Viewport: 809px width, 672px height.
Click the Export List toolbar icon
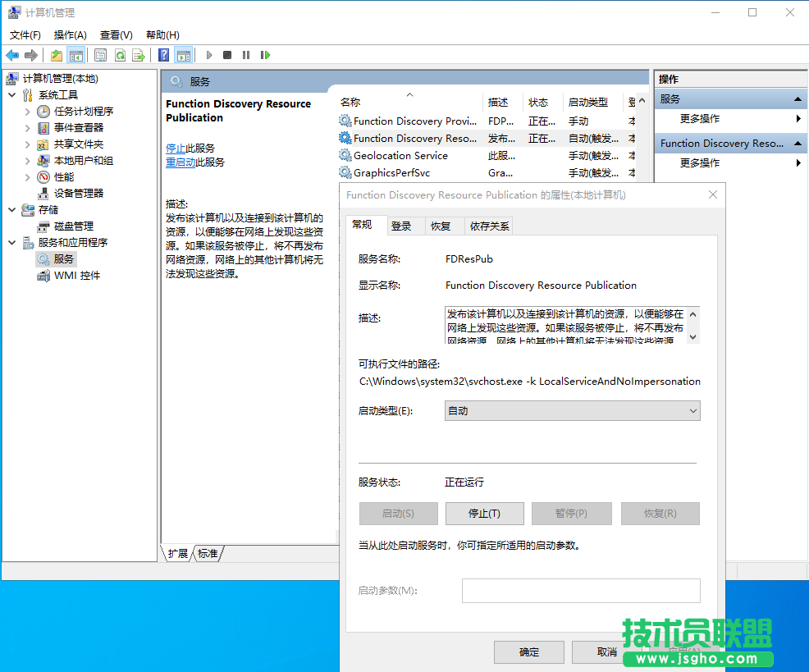click(x=139, y=55)
